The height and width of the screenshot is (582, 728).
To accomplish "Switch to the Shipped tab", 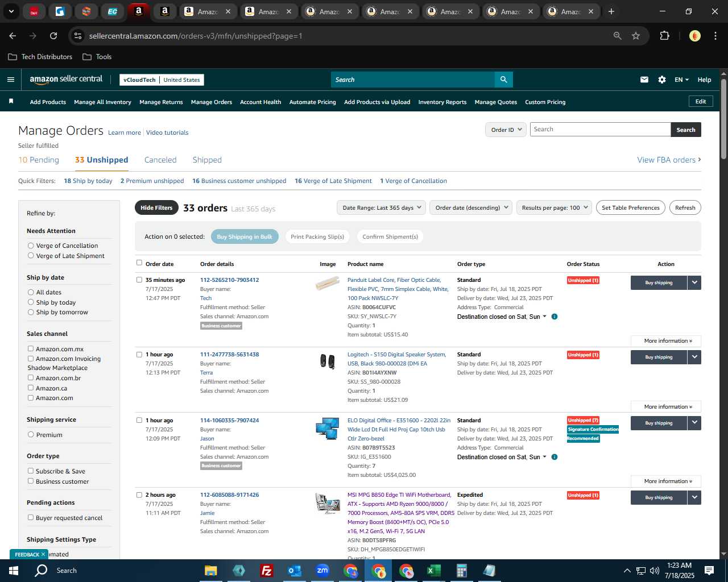I will pos(207,160).
